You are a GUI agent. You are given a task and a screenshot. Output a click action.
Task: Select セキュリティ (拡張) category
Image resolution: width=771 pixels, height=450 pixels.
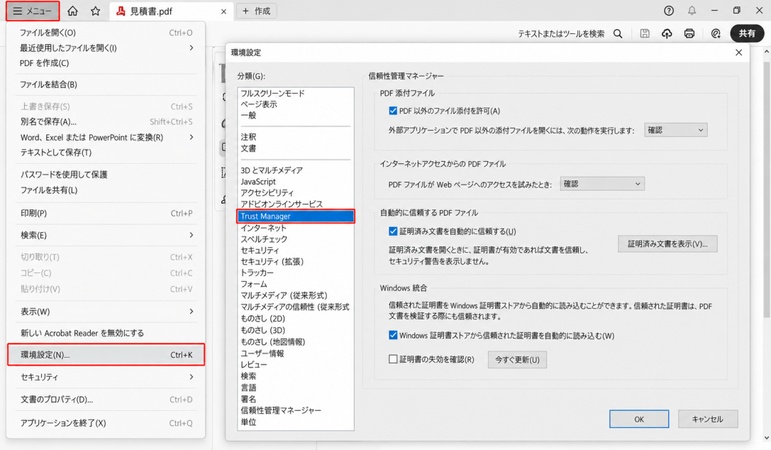coord(272,262)
